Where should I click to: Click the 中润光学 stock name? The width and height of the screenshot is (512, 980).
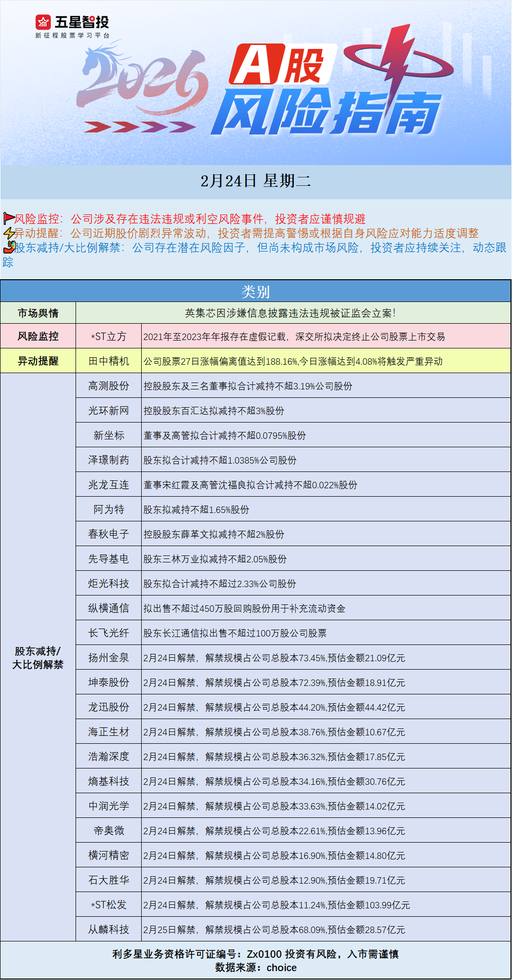coord(109,806)
